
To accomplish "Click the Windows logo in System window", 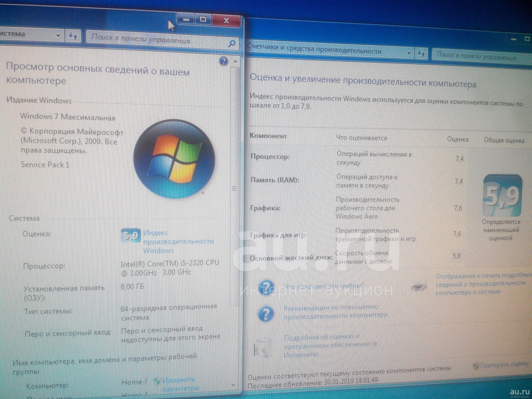I will point(174,159).
